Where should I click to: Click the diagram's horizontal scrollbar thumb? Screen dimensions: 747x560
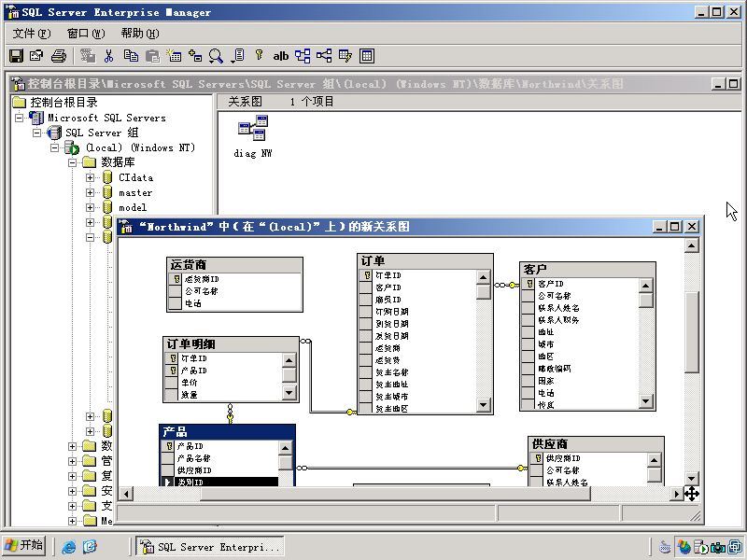tap(395, 494)
